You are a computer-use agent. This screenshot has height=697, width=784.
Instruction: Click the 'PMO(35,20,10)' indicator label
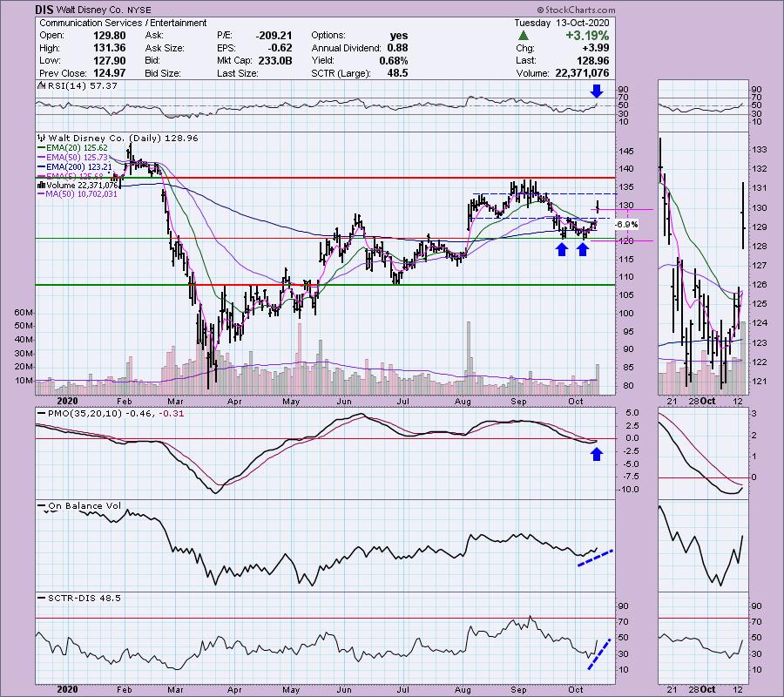[85, 414]
